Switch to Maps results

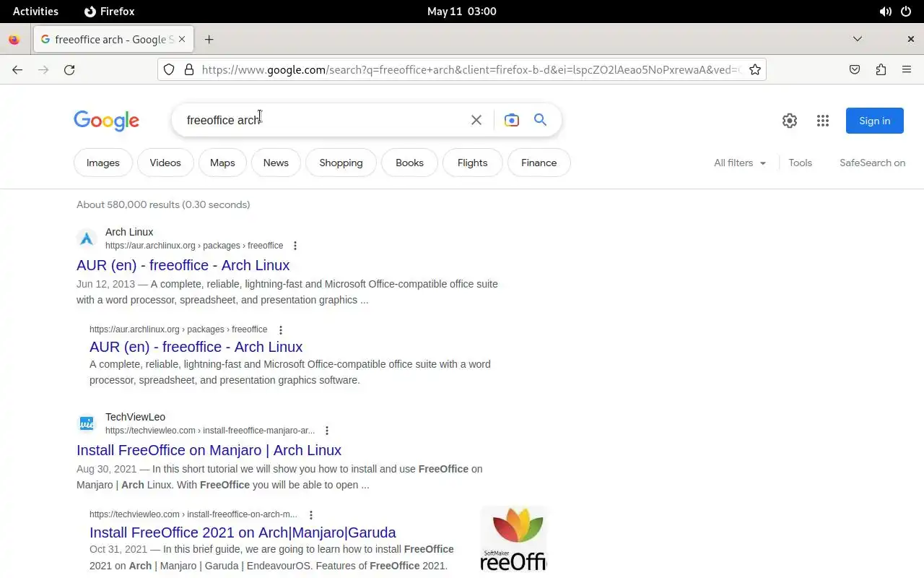click(x=222, y=163)
